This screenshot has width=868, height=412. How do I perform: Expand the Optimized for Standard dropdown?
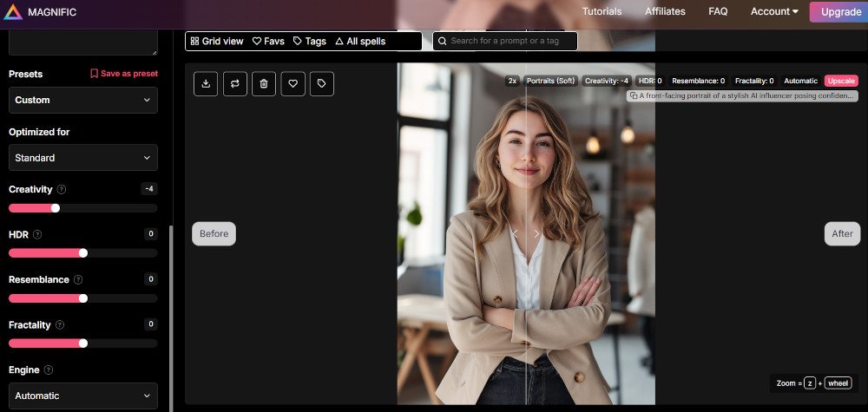click(x=83, y=158)
